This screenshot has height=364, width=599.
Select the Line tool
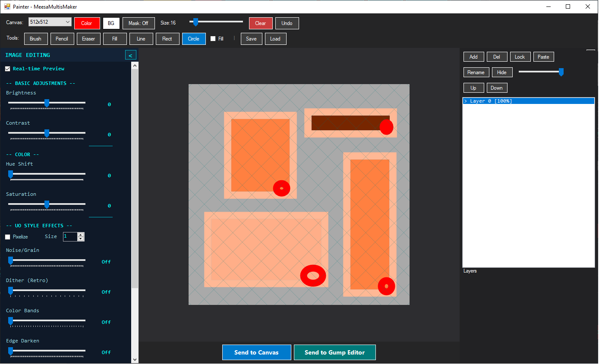[x=141, y=39]
